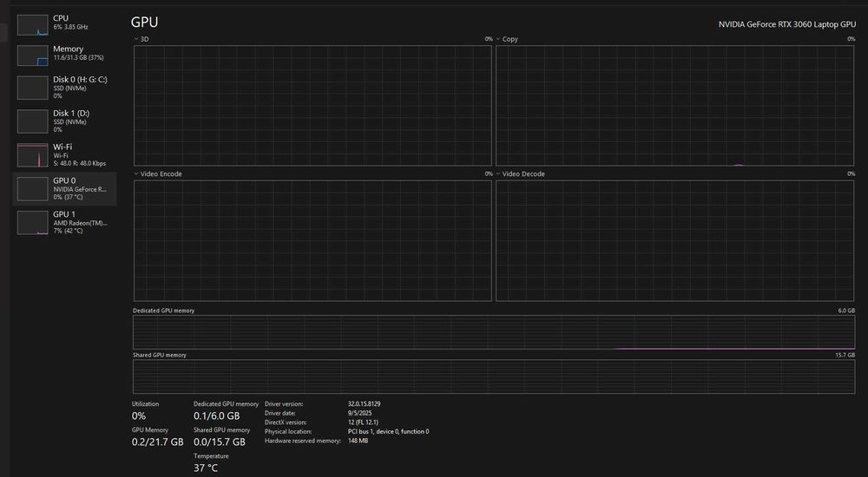Click the Copy engine graph area
The image size is (868, 477).
click(674, 105)
